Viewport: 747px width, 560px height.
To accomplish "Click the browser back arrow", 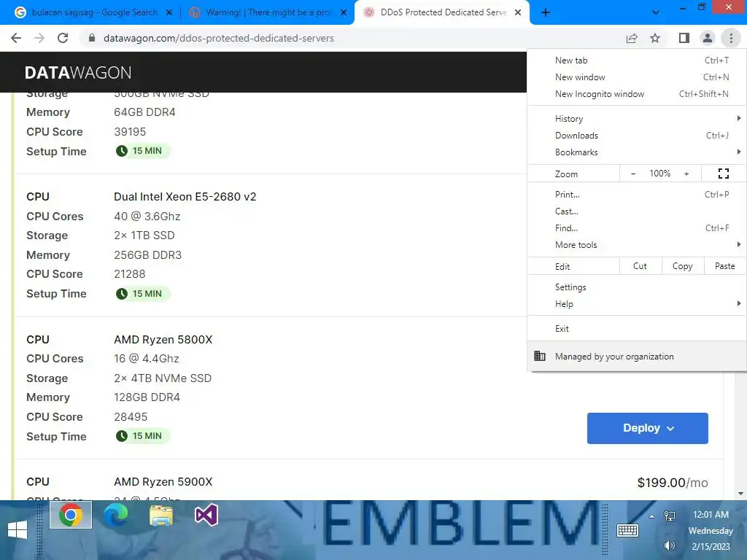I will point(16,38).
